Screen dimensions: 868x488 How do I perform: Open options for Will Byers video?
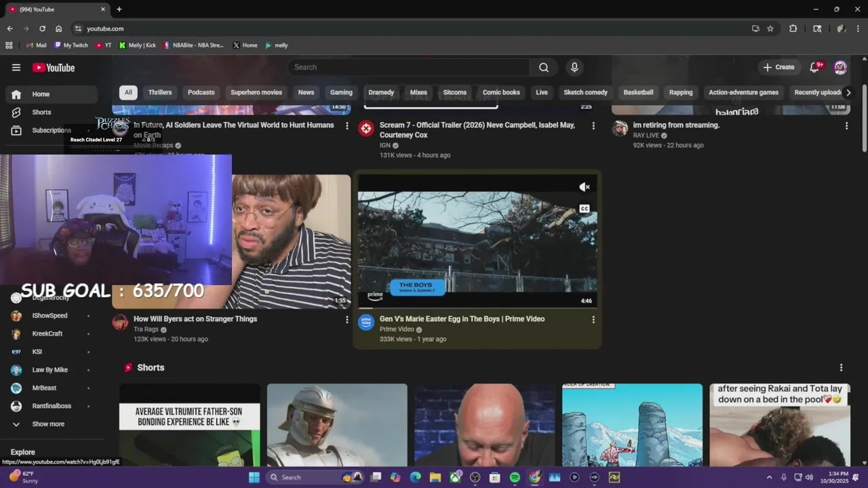pos(347,319)
